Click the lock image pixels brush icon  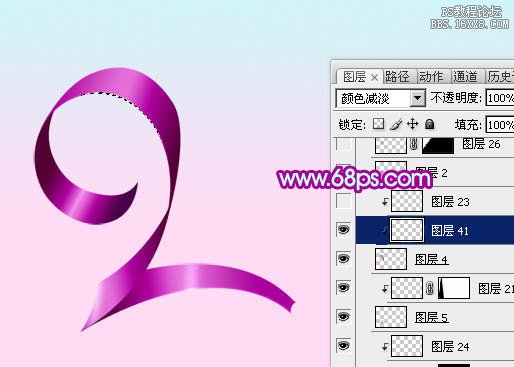coord(396,124)
